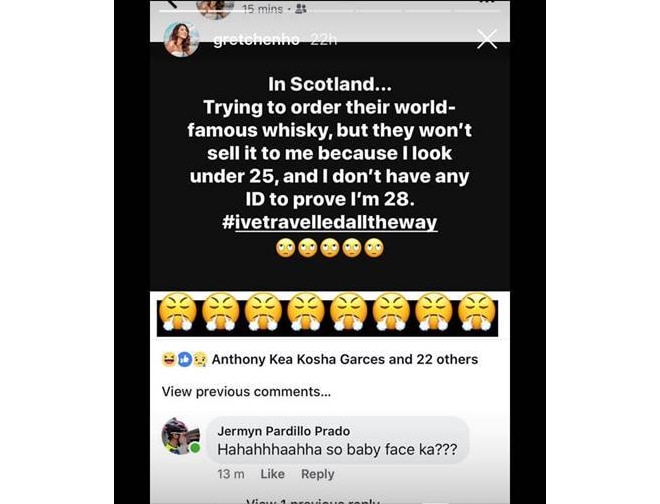Click the friends audience icon beside 15 mins
The height and width of the screenshot is (504, 660).
[301, 9]
